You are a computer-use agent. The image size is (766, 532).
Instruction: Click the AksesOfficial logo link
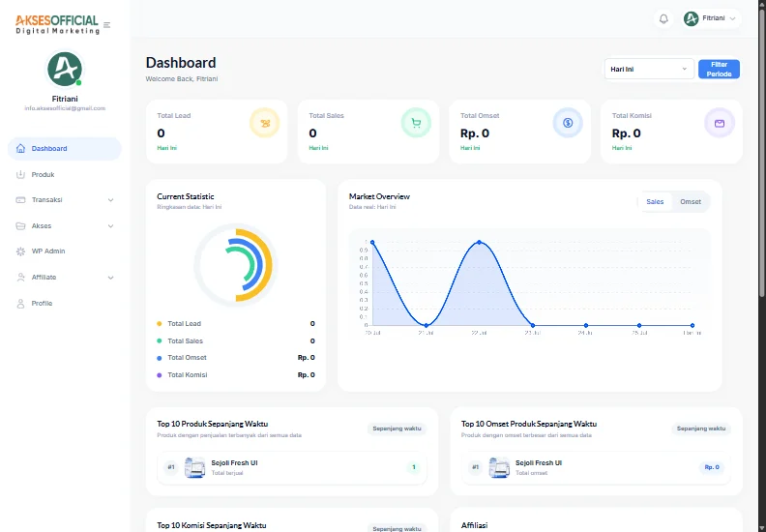click(57, 24)
